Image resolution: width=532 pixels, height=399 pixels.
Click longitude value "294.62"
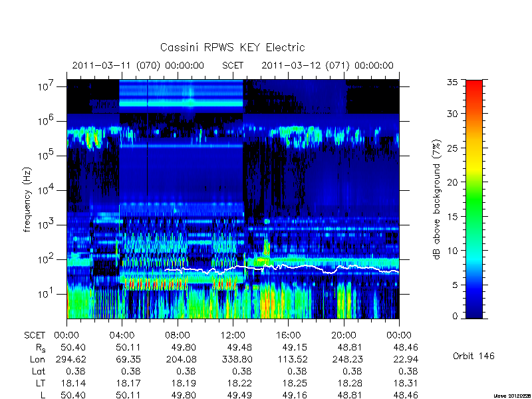tap(70, 359)
